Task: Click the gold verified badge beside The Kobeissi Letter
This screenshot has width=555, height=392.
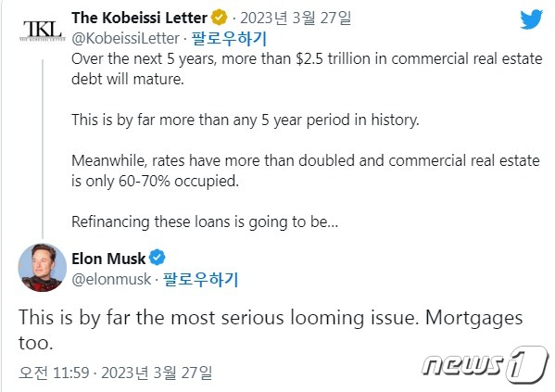Action: click(219, 18)
